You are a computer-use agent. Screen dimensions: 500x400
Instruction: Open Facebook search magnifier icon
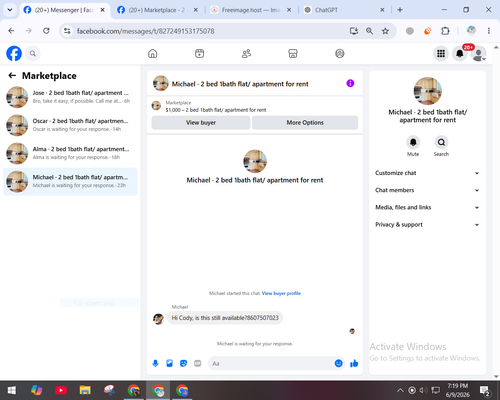[33, 53]
